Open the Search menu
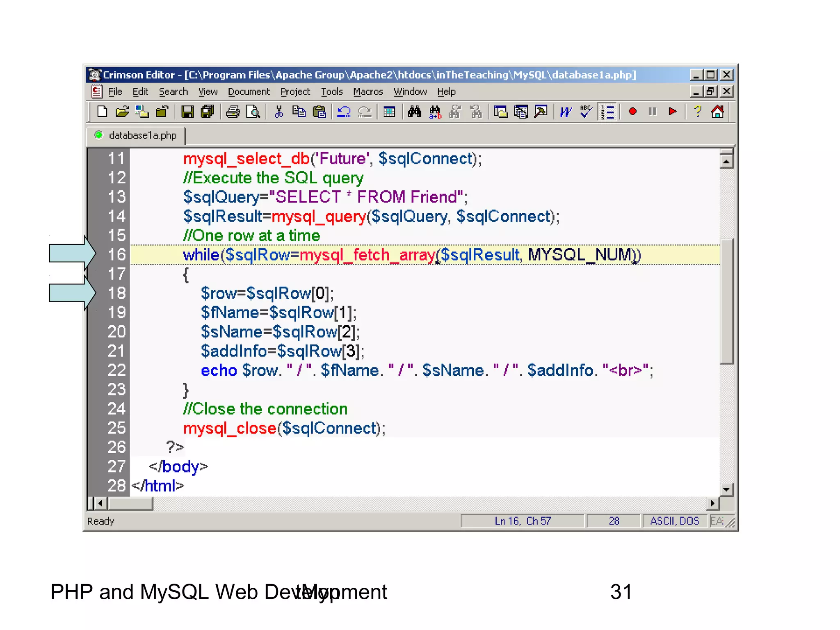840x630 pixels. point(173,92)
